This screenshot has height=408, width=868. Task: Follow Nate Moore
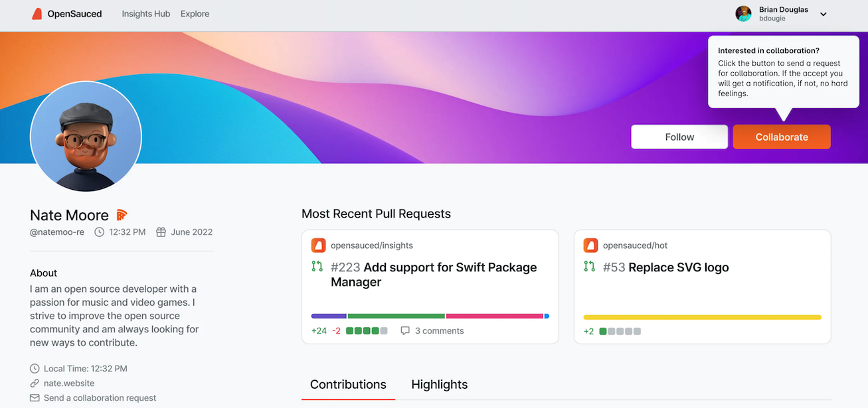679,137
